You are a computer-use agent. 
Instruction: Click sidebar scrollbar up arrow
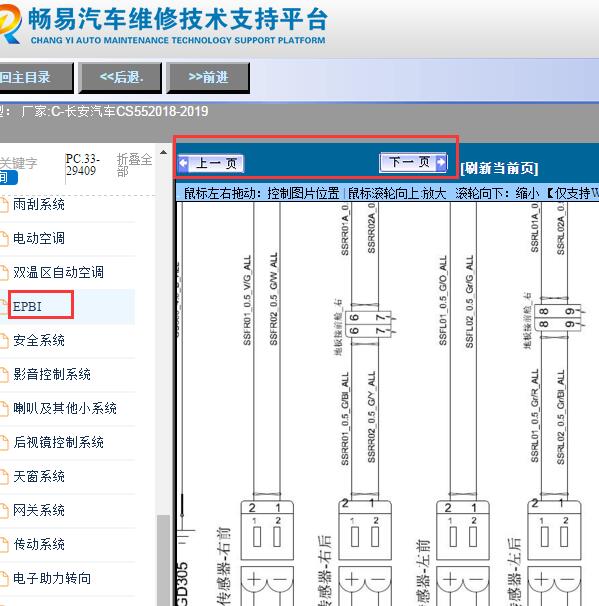163,152
